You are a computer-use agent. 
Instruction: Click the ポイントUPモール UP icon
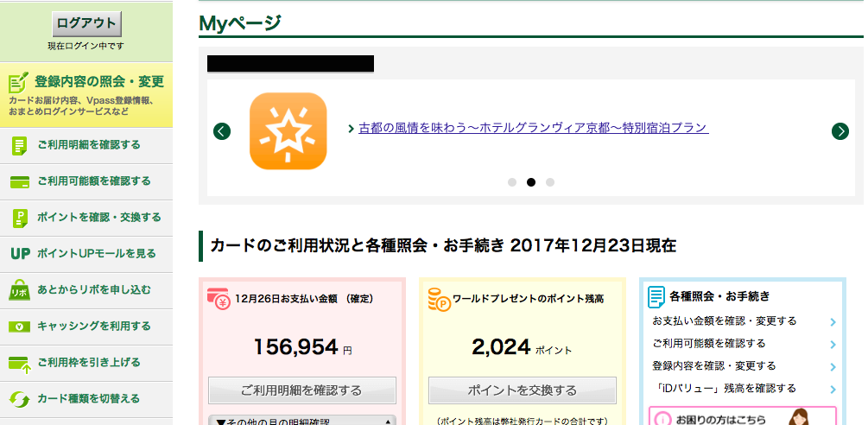20,254
